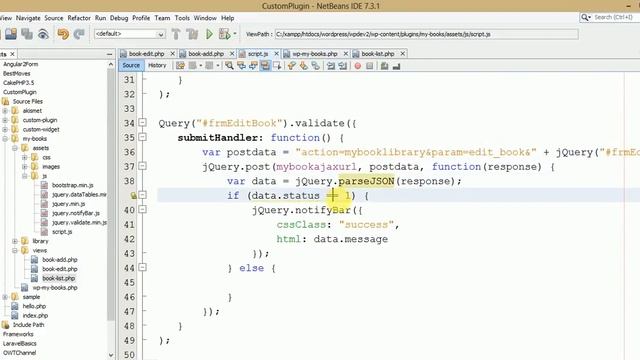640x360 pixels.
Task: Start macro recording with red circle icon
Action: (358, 66)
